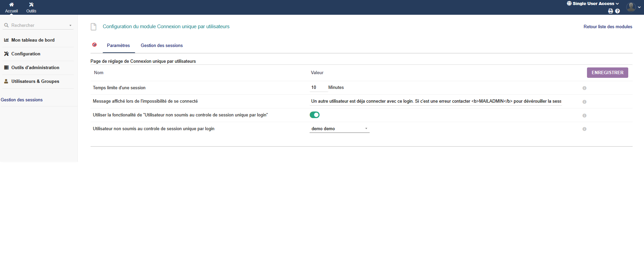Expand the Single User Access entity menu
The height and width of the screenshot is (259, 644).
coord(593,4)
